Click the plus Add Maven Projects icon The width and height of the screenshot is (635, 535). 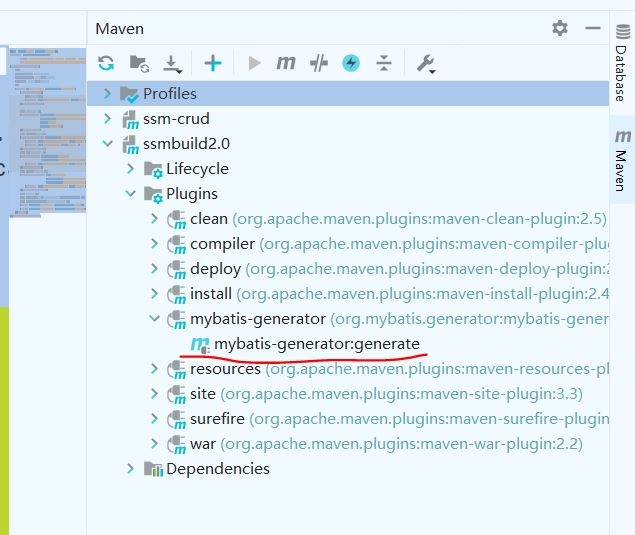pos(213,63)
